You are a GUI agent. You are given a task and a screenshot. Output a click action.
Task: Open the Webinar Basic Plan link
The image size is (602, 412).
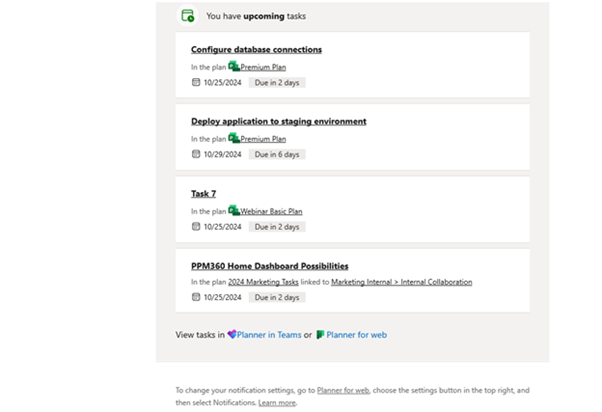click(x=271, y=211)
